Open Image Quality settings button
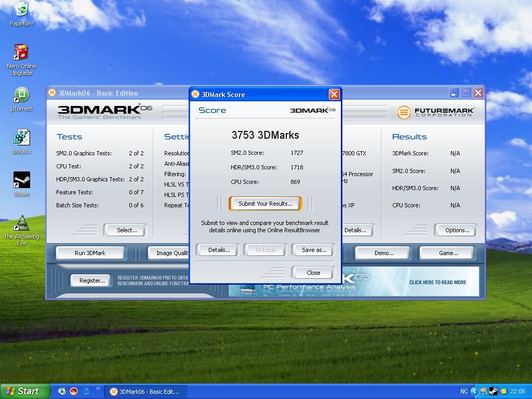532x399 pixels. (169, 253)
